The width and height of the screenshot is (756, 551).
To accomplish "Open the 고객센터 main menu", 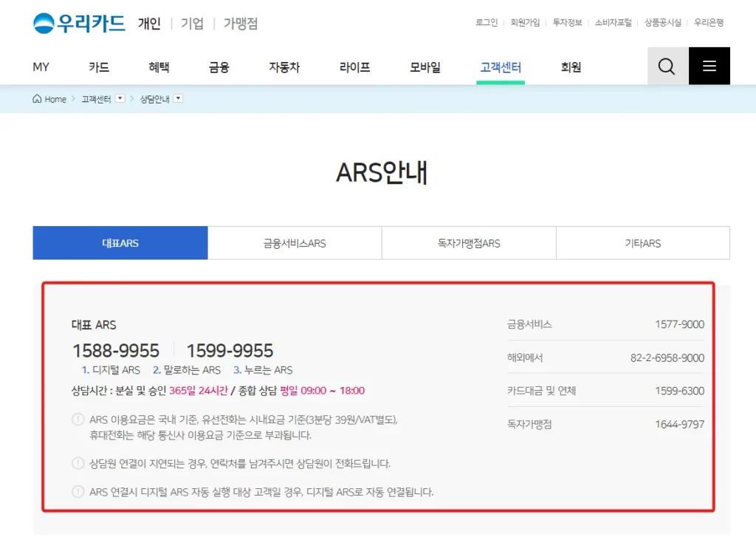I will point(501,67).
